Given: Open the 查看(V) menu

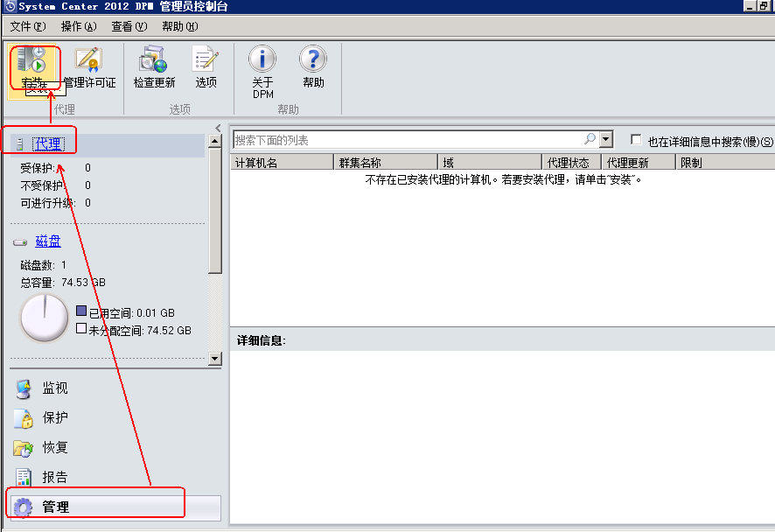Looking at the screenshot, I should [129, 27].
